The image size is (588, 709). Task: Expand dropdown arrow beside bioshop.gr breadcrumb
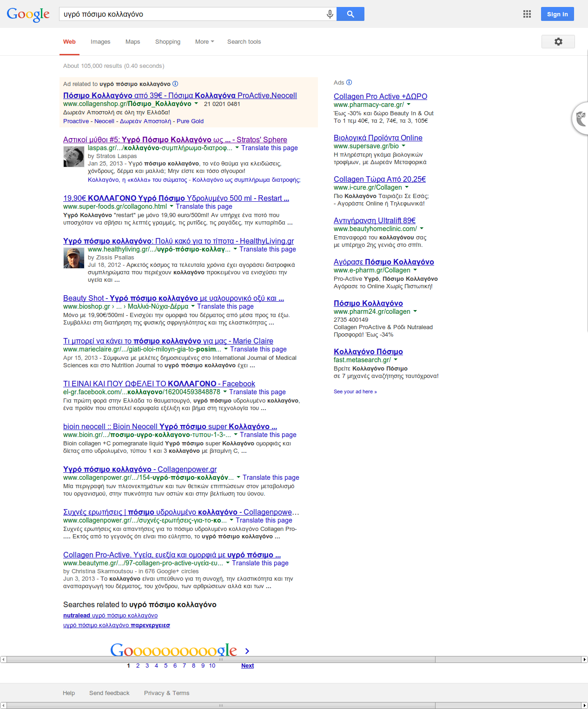pyautogui.click(x=193, y=306)
